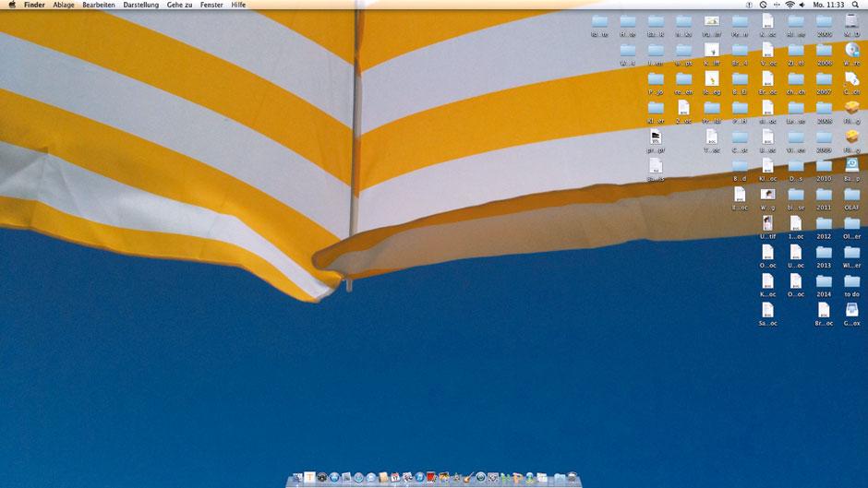Select the 2012 folder on desktop
Viewport: 868px width, 488px height.
pos(825,228)
